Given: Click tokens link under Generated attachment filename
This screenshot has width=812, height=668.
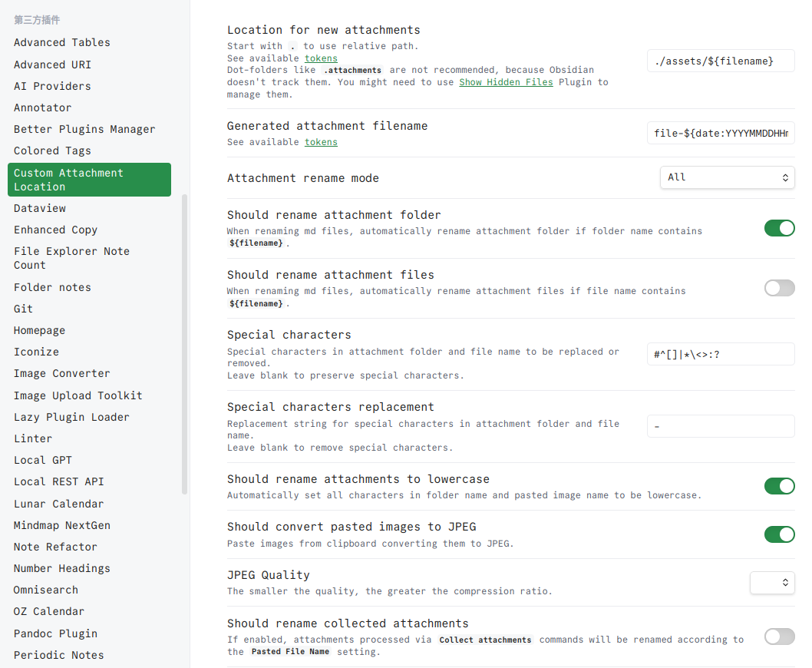Looking at the screenshot, I should pos(321,142).
